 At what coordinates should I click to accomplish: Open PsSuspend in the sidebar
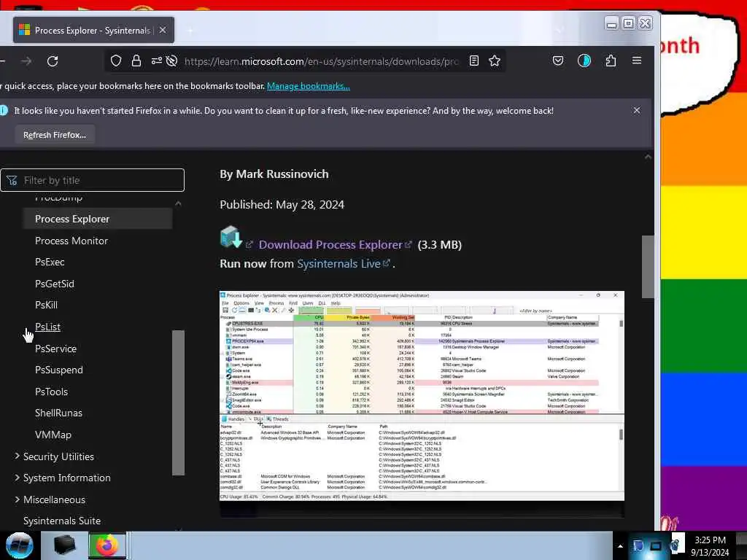point(58,370)
